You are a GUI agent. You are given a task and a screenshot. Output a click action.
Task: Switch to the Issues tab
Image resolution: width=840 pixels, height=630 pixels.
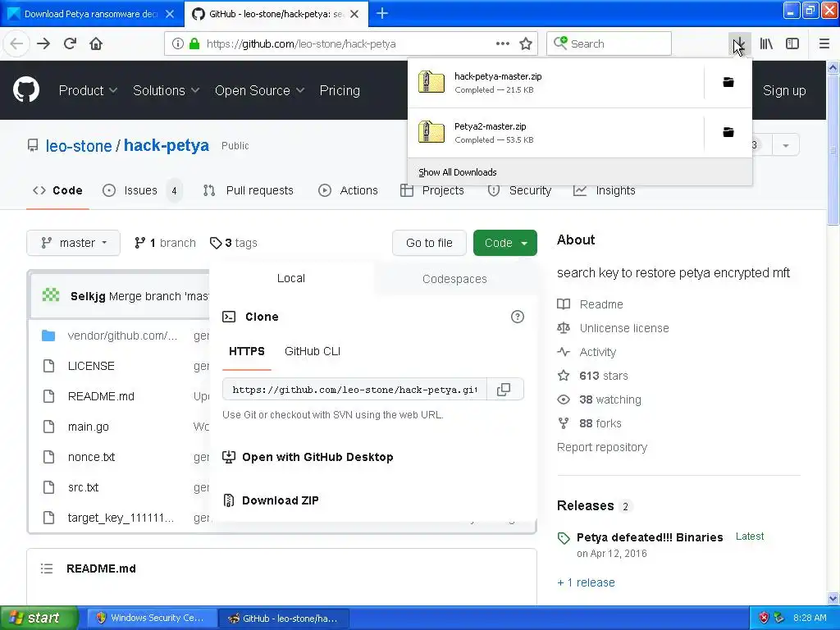coord(142,190)
